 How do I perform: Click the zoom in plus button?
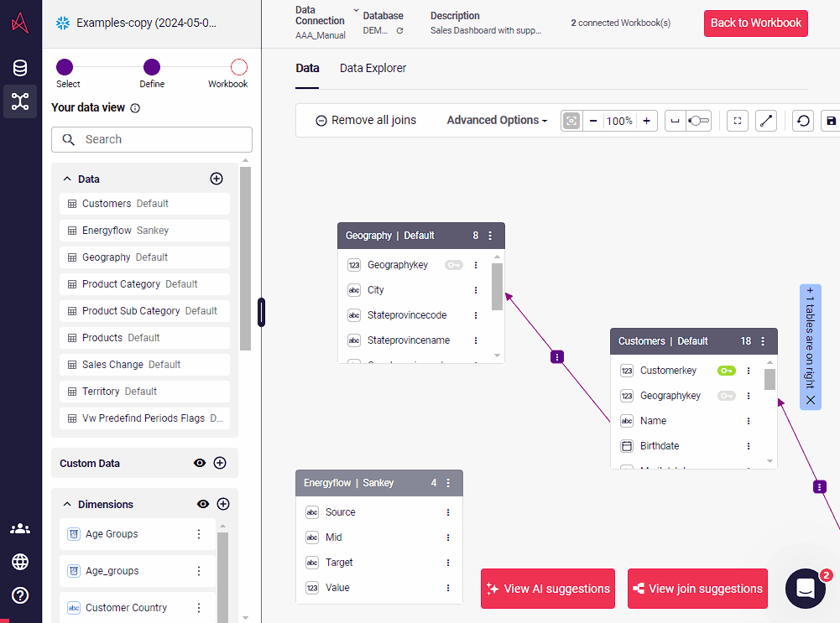[646, 121]
